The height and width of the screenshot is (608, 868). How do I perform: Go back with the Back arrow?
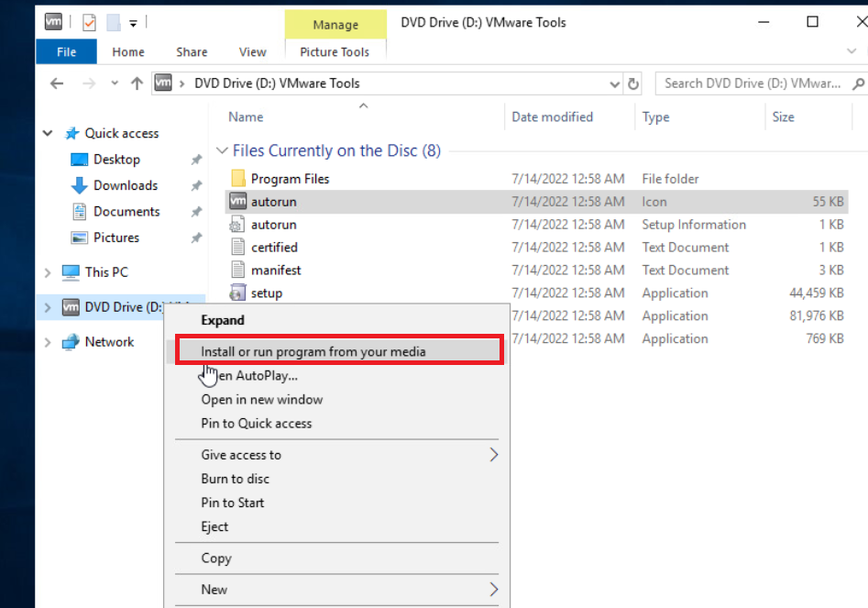pyautogui.click(x=57, y=83)
